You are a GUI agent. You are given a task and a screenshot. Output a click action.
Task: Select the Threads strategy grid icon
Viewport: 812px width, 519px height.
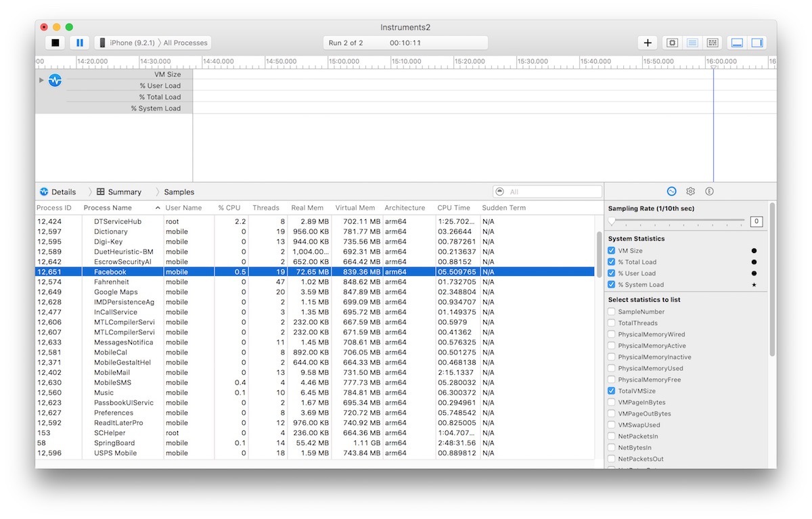[712, 43]
